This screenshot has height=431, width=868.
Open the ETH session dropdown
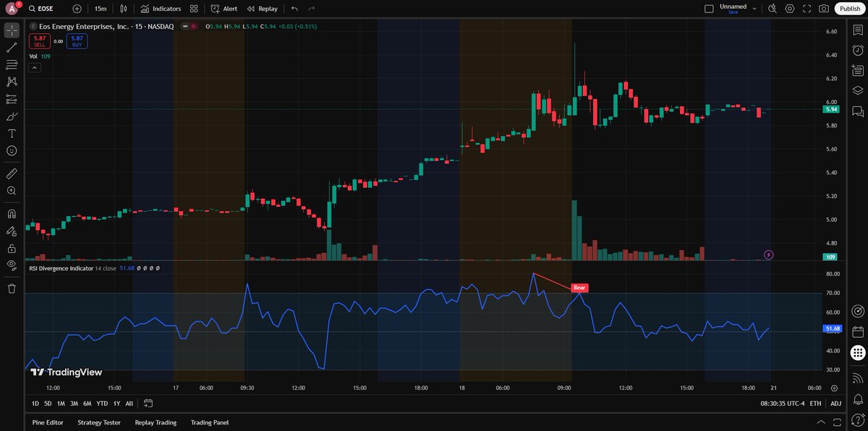click(815, 403)
